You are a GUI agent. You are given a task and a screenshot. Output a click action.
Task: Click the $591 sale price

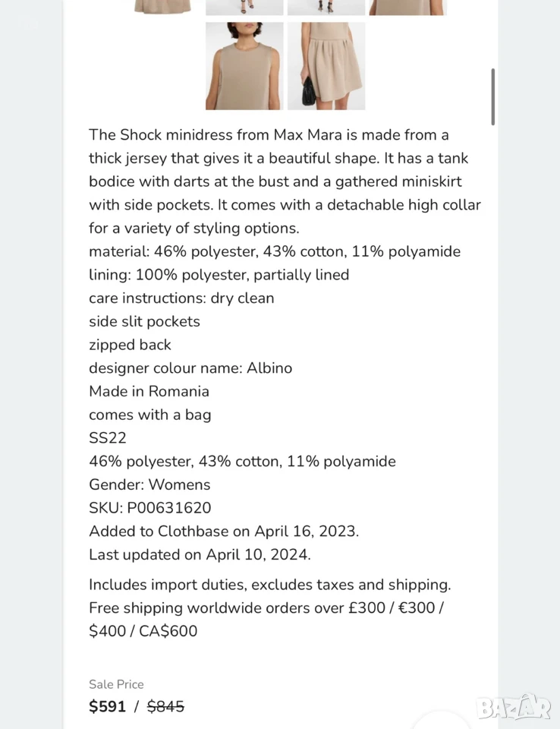click(x=107, y=706)
